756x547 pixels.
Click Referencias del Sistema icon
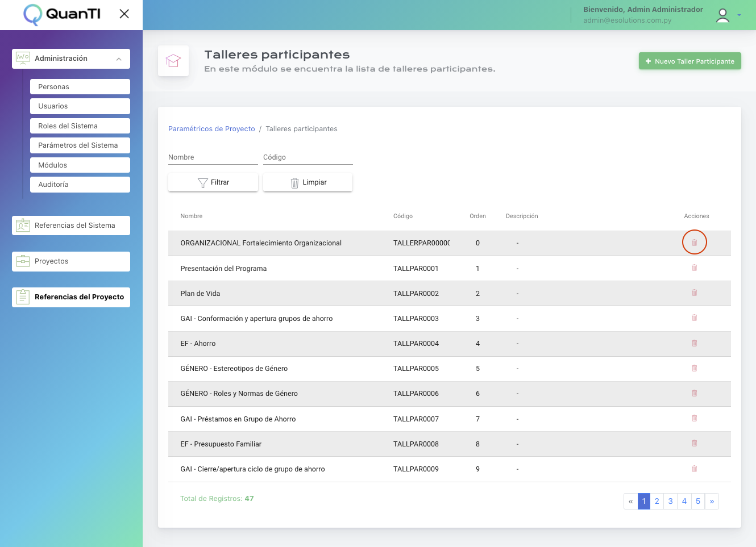point(23,226)
